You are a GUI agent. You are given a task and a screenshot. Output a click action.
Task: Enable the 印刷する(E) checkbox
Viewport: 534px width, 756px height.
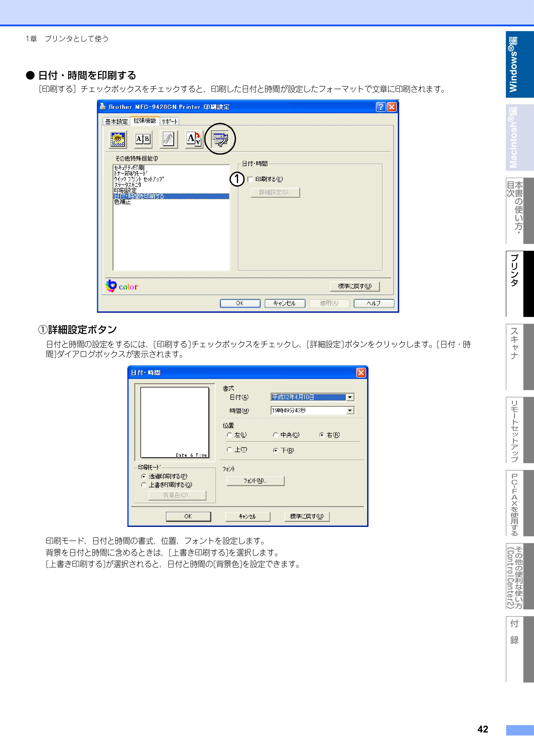250,179
